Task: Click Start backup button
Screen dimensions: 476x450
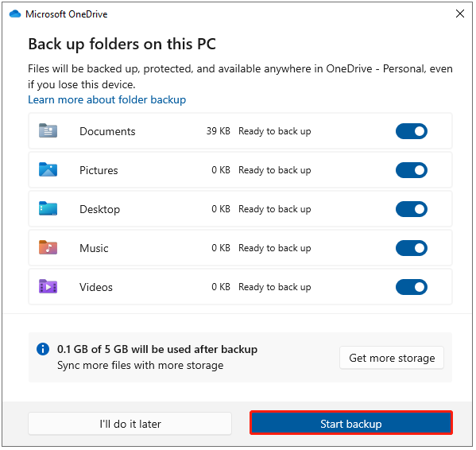Action: point(351,424)
